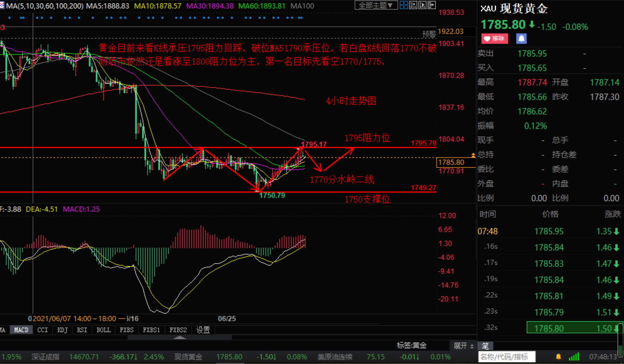Switch to the FXBS1 indicator tab
The height and width of the screenshot is (364, 624).
click(151, 330)
